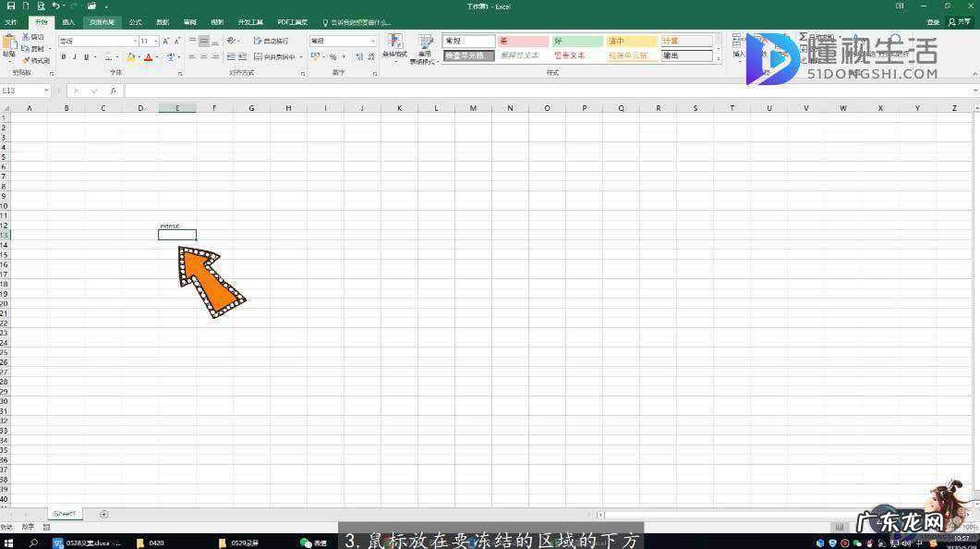Toggle Wrap Text for the cell
Image resolution: width=980 pixels, height=549 pixels.
258,41
